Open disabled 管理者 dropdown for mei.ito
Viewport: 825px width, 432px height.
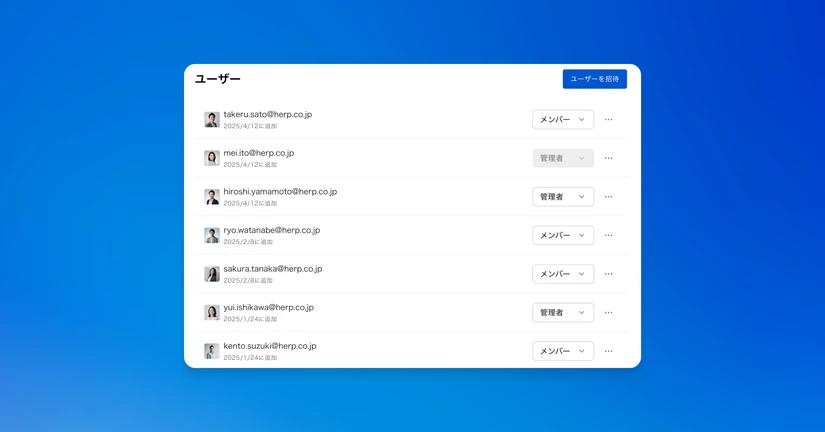point(563,158)
